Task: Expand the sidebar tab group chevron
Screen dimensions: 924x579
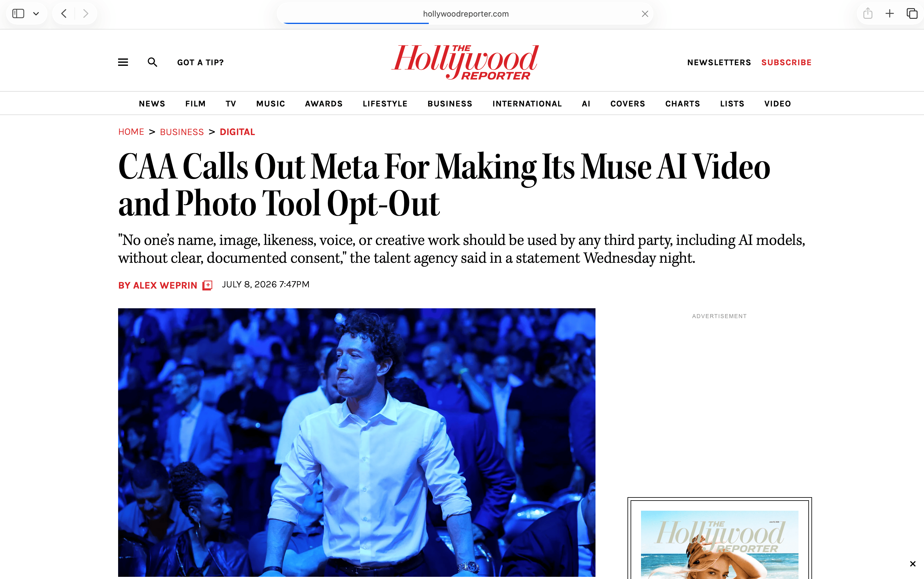Action: [x=36, y=14]
